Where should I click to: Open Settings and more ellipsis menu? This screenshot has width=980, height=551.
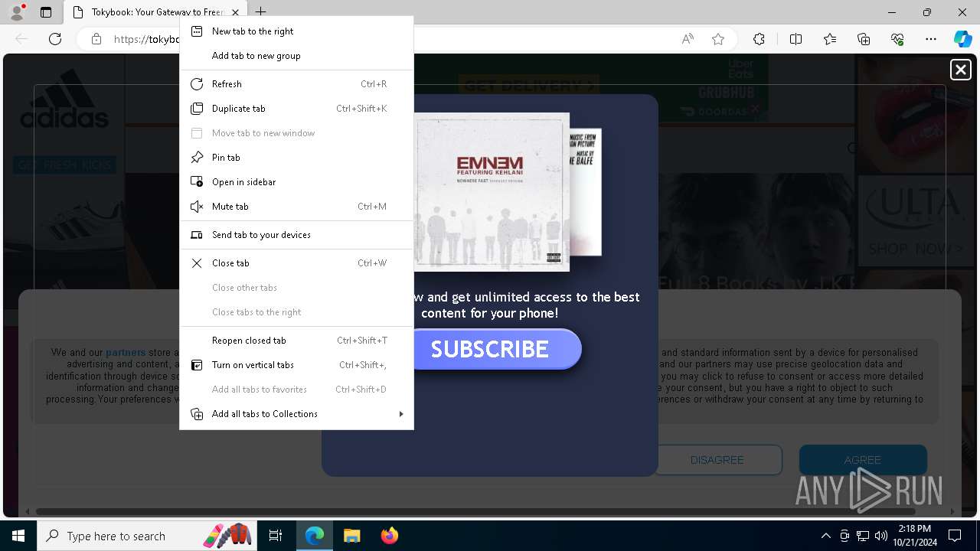(931, 39)
